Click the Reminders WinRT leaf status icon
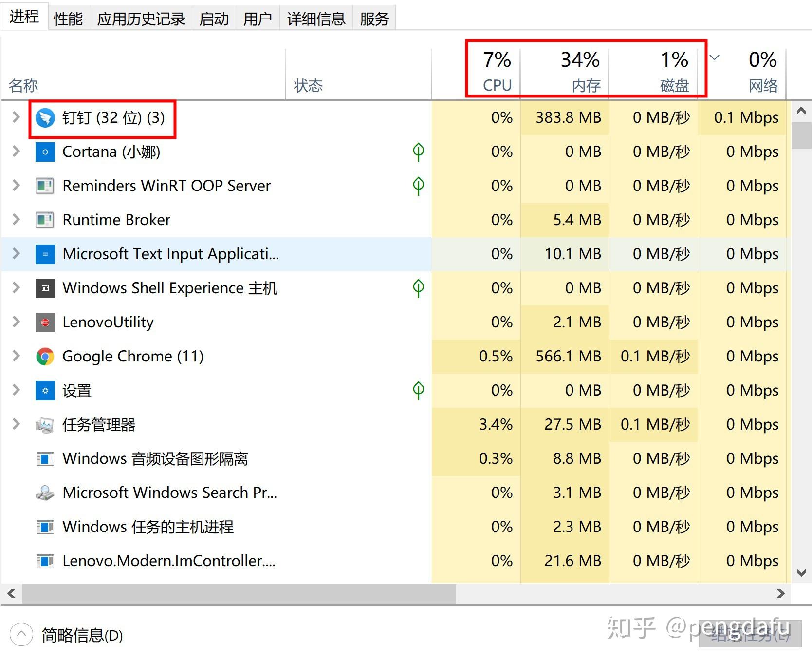 pos(419,186)
